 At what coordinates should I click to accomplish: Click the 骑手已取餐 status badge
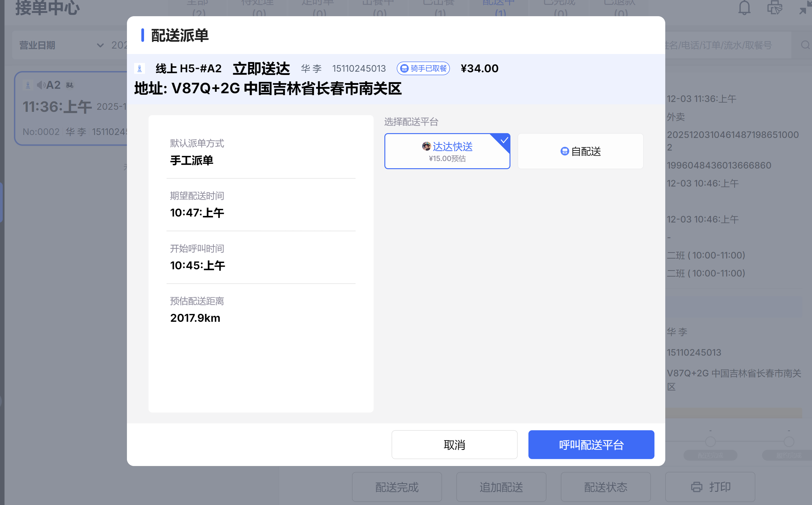click(x=423, y=68)
